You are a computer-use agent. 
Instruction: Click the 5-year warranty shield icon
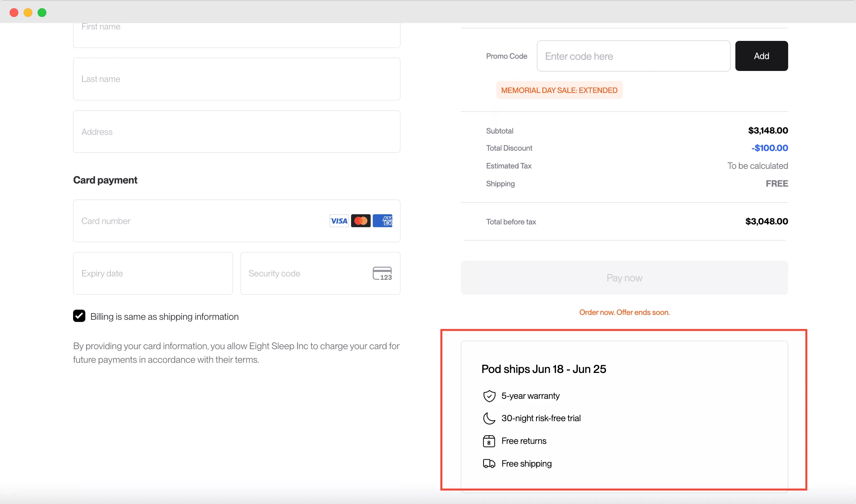[x=489, y=396]
